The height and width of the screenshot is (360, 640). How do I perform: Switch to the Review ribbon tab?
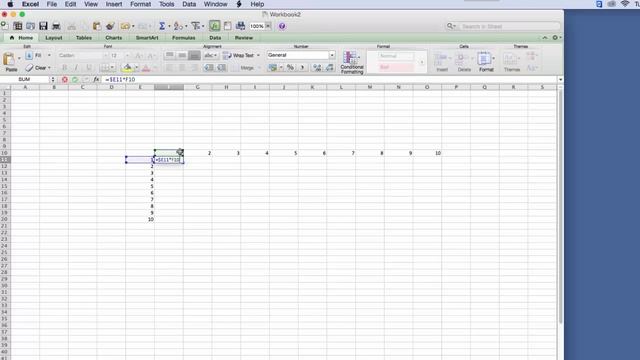pyautogui.click(x=244, y=38)
